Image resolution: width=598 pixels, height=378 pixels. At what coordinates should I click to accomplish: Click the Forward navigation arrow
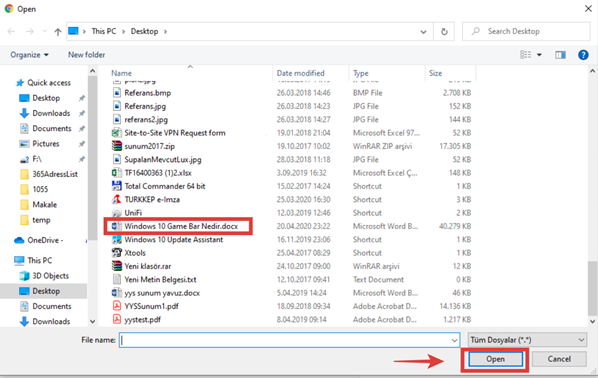tap(29, 31)
